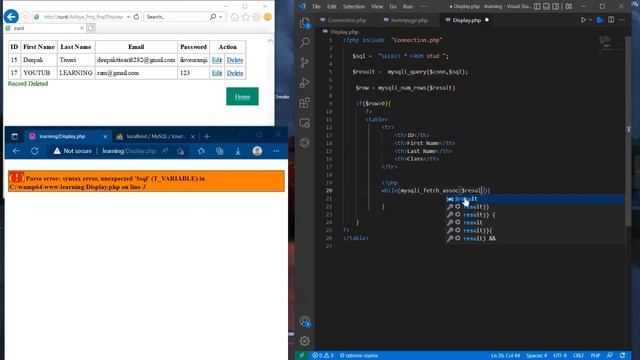Click tabnine starter in the status bar

[359, 356]
